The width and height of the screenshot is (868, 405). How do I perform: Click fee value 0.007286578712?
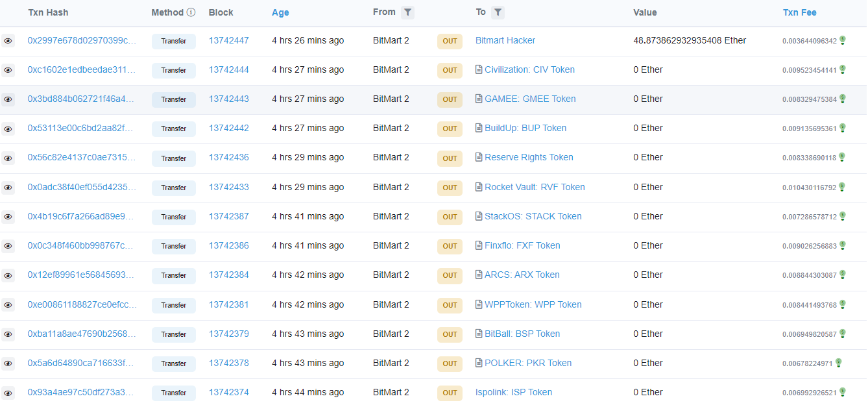click(810, 217)
